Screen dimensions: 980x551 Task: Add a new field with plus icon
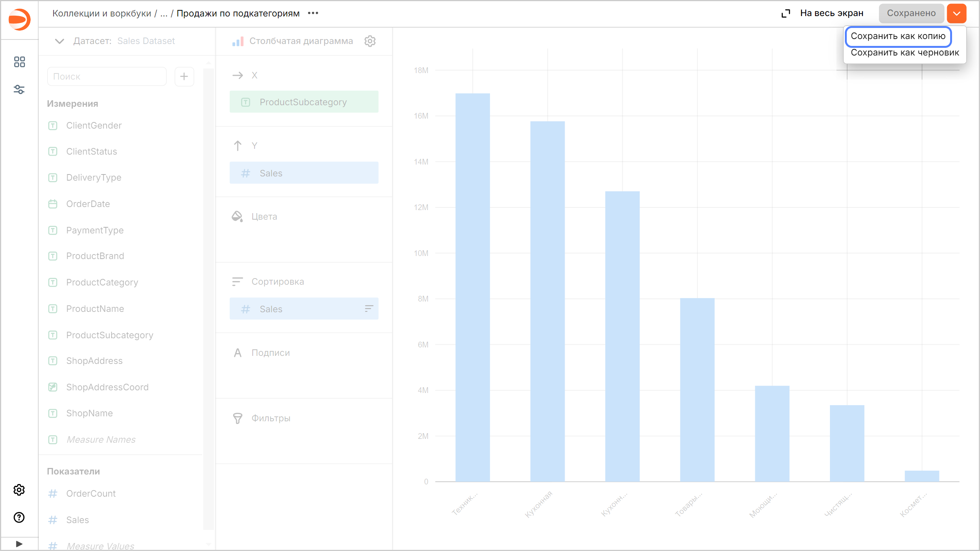click(184, 77)
